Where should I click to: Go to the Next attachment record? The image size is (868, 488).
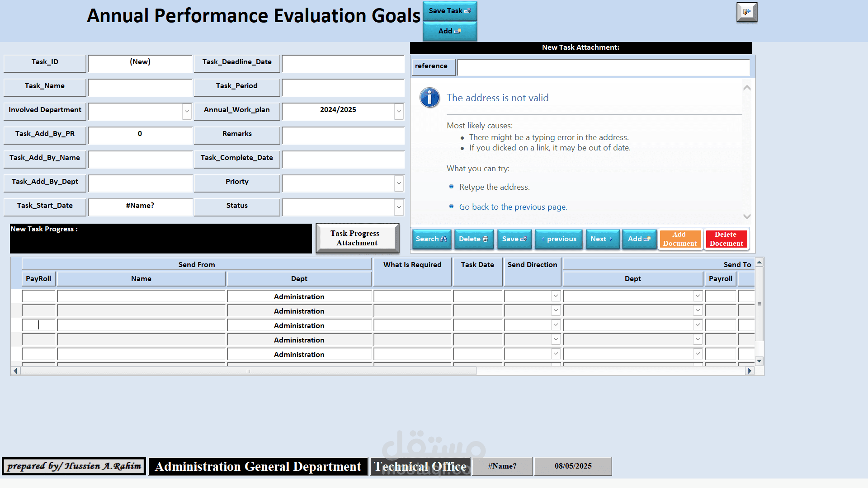click(602, 239)
